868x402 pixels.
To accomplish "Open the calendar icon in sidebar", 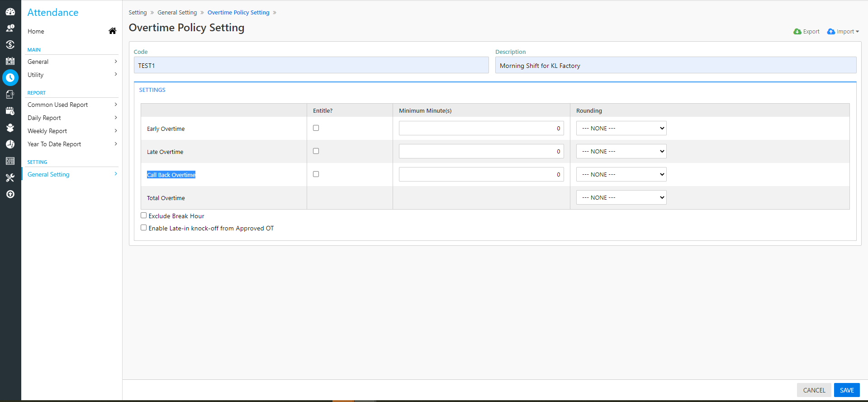I will pos(10,61).
